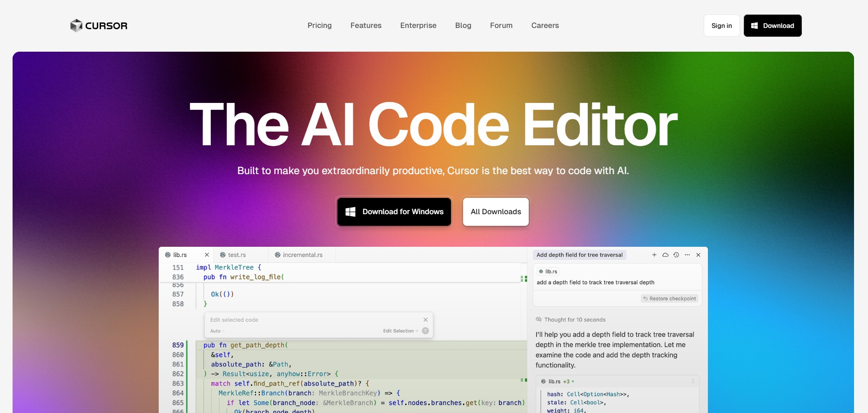Visit the Forum link
The height and width of the screenshot is (413, 868).
501,26
